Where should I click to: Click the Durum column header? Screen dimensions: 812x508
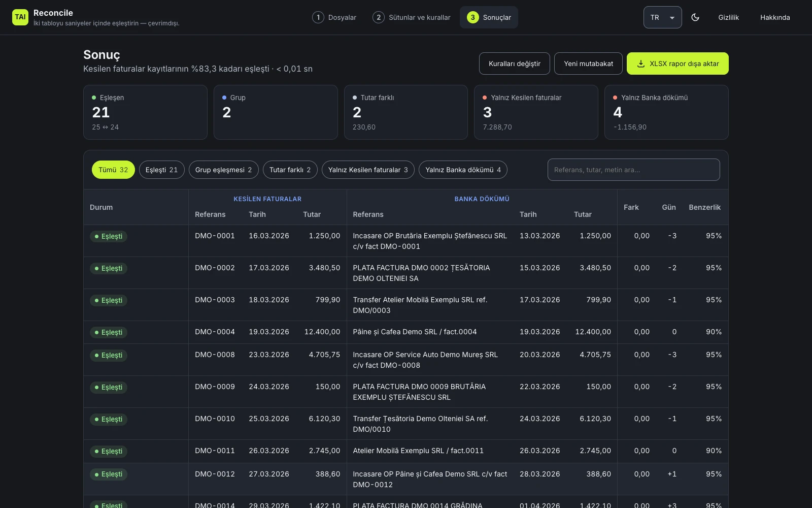[101, 207]
